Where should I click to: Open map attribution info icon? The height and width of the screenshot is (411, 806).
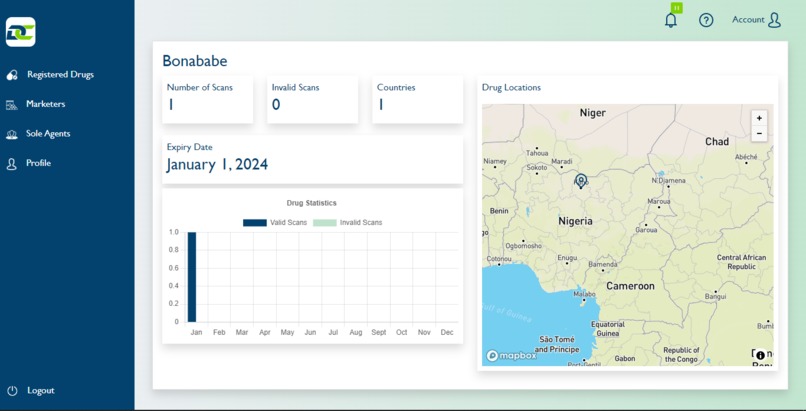tap(761, 355)
